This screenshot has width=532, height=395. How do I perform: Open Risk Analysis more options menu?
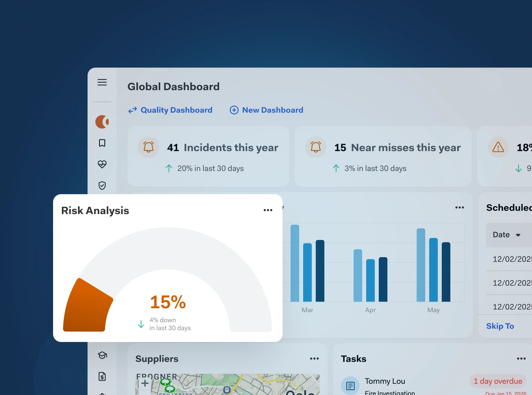click(268, 210)
